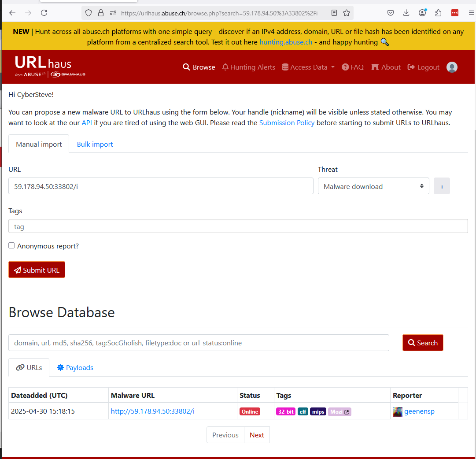Select the URLs tab
The height and width of the screenshot is (459, 476).
(x=29, y=367)
